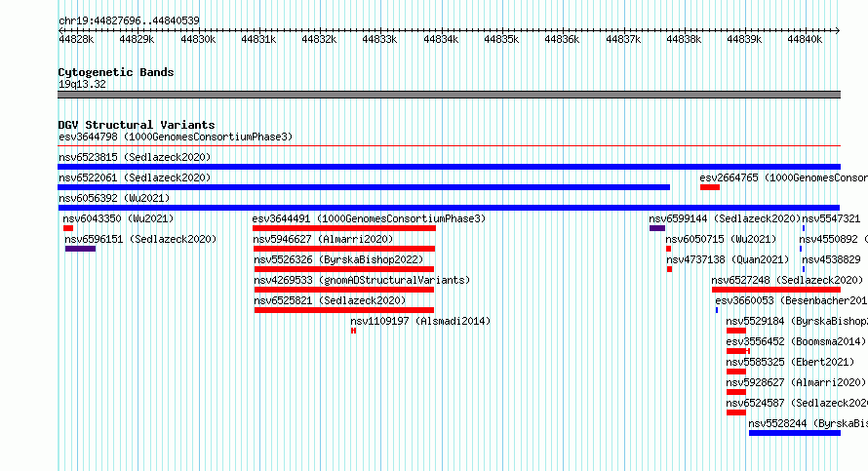868x471 pixels.
Task: Click the 44840k ruler position
Action: pyautogui.click(x=805, y=39)
